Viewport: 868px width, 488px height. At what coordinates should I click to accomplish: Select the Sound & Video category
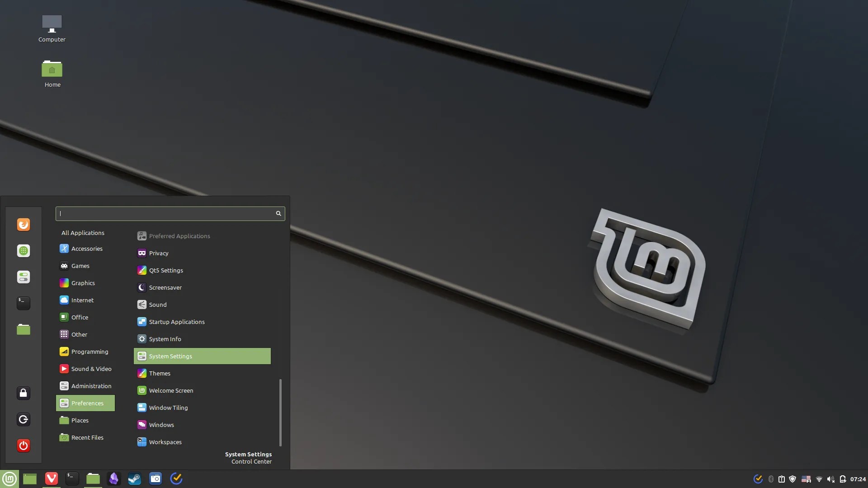(x=91, y=369)
